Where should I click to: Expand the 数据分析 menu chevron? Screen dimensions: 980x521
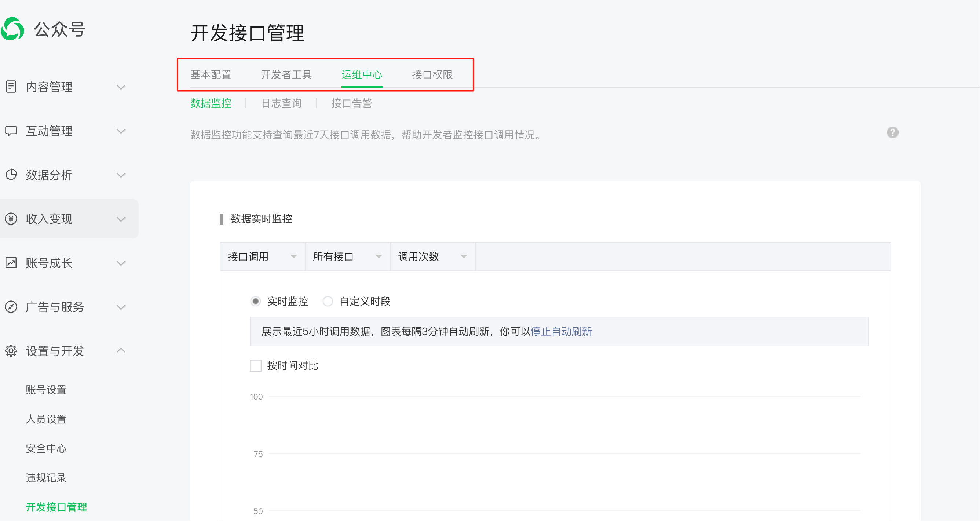point(121,175)
